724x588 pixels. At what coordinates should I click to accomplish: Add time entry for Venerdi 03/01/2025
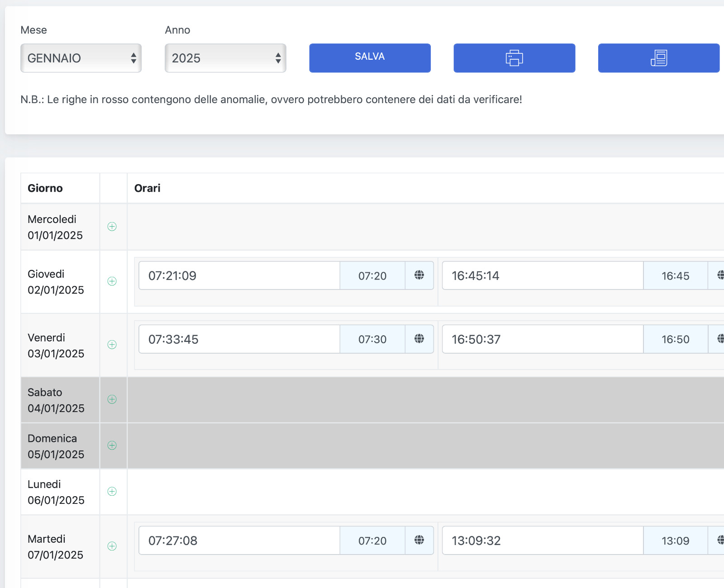point(112,345)
